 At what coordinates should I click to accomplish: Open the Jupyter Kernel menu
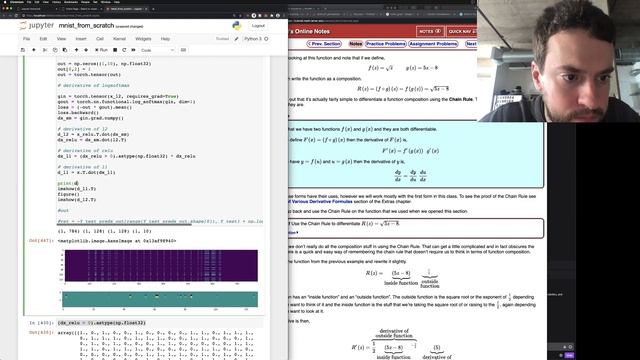pyautogui.click(x=119, y=39)
